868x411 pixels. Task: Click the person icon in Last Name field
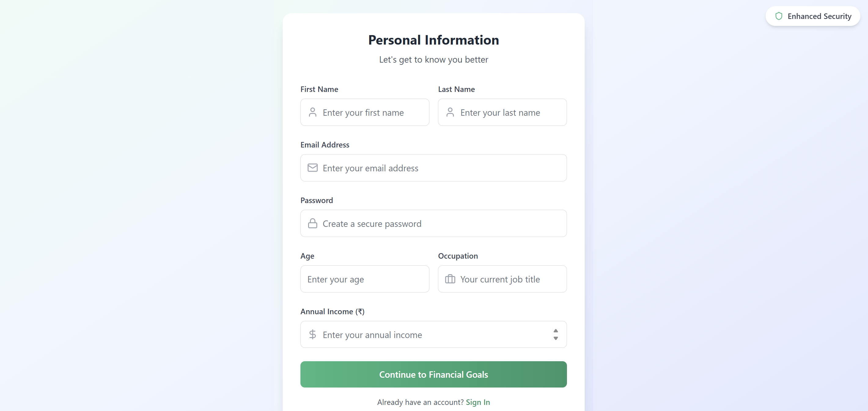click(x=450, y=112)
